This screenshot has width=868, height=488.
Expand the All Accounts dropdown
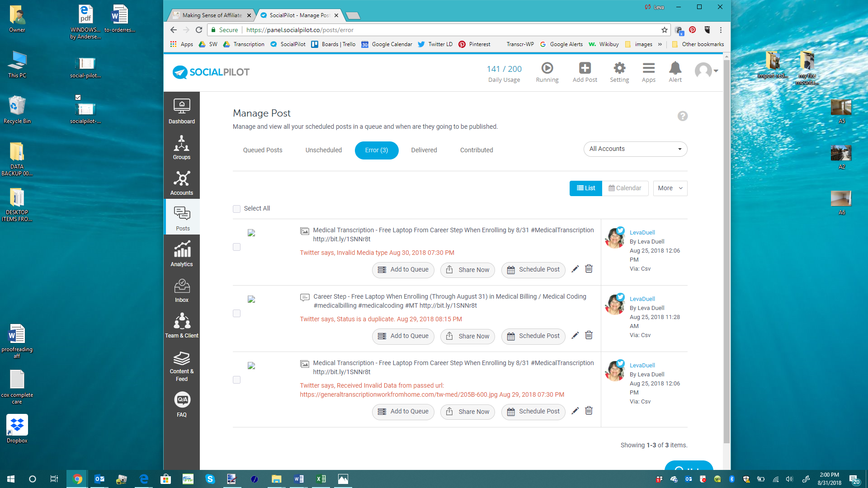pyautogui.click(x=635, y=149)
